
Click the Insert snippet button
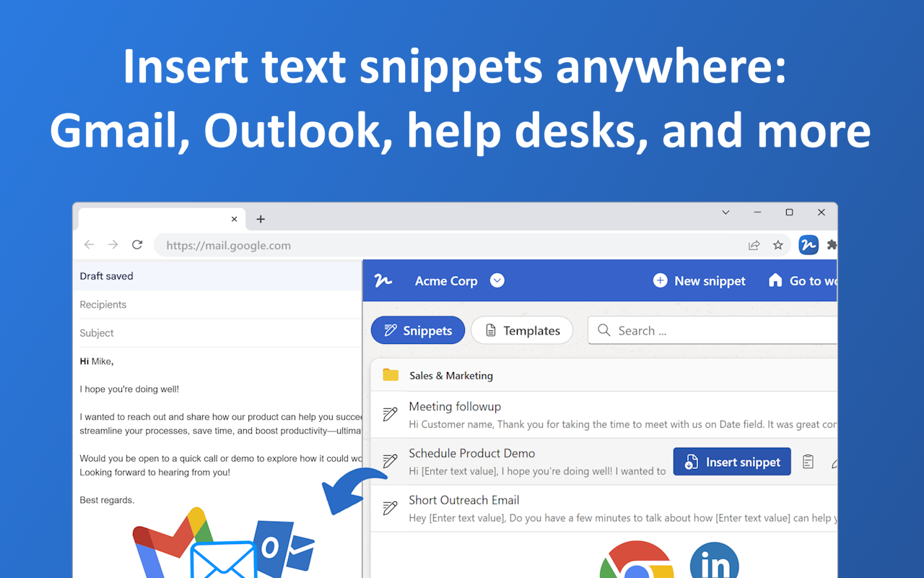[732, 462]
